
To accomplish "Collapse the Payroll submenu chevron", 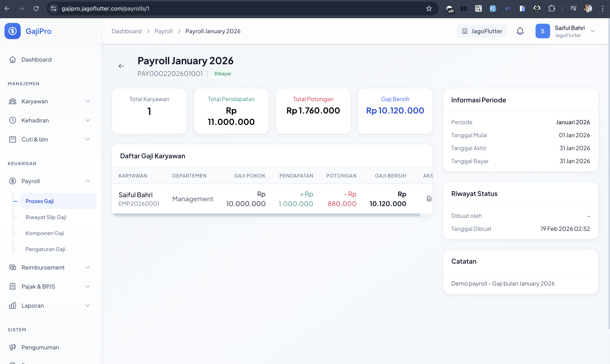I will (x=88, y=181).
